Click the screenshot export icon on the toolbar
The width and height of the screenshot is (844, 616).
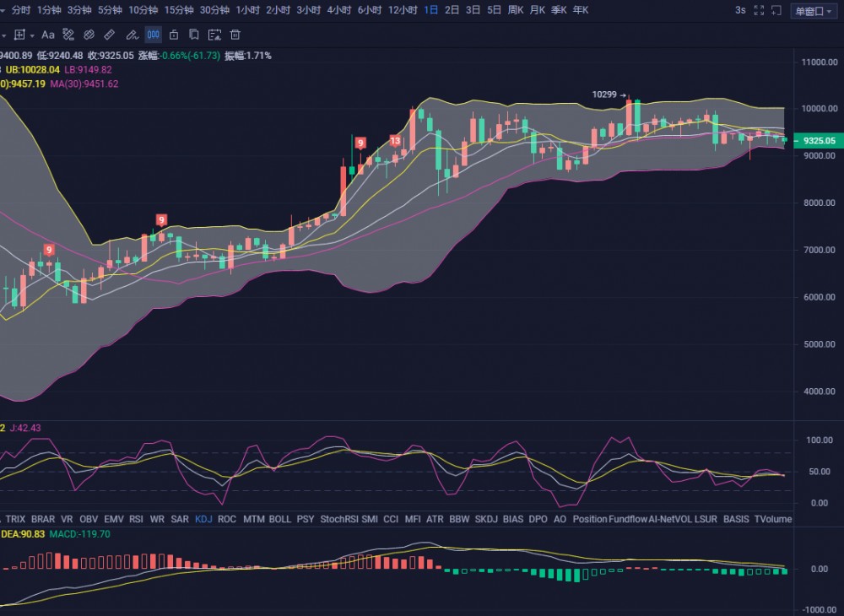[x=215, y=35]
